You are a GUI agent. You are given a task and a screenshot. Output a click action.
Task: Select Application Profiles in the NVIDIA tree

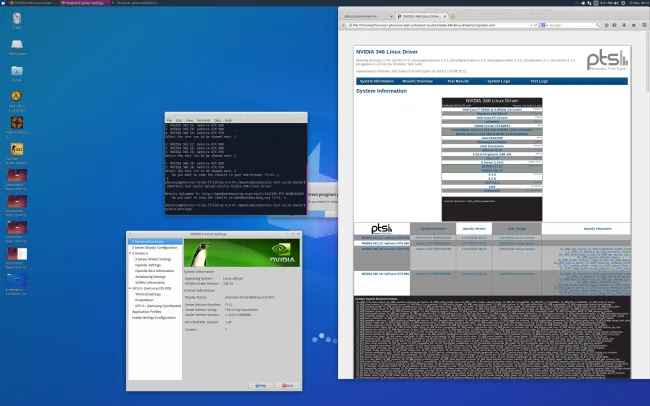tap(147, 311)
